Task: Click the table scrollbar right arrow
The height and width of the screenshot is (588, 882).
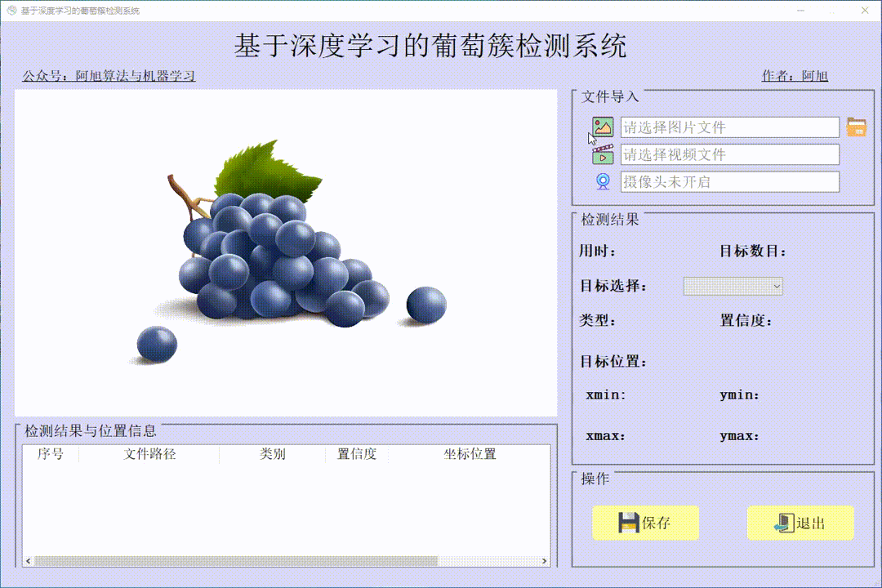Action: 544,561
